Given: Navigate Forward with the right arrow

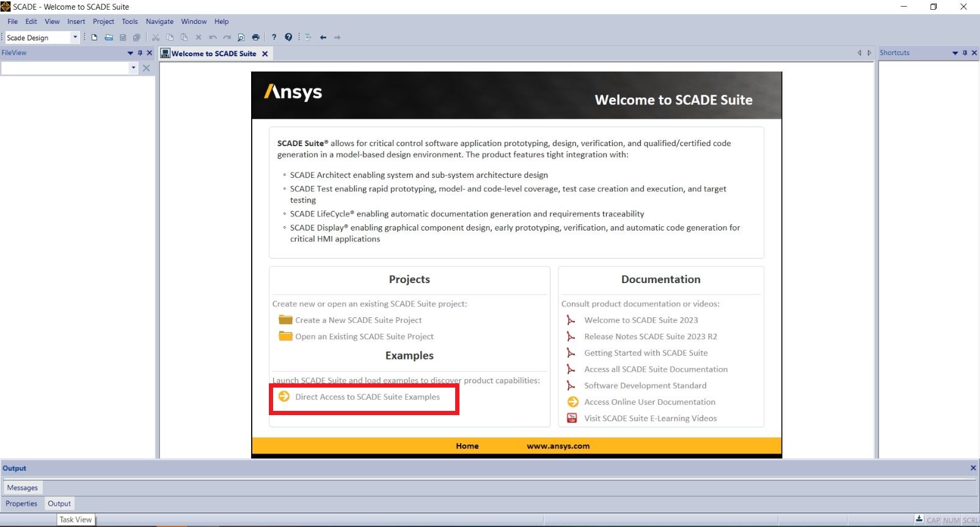Looking at the screenshot, I should pyautogui.click(x=337, y=37).
